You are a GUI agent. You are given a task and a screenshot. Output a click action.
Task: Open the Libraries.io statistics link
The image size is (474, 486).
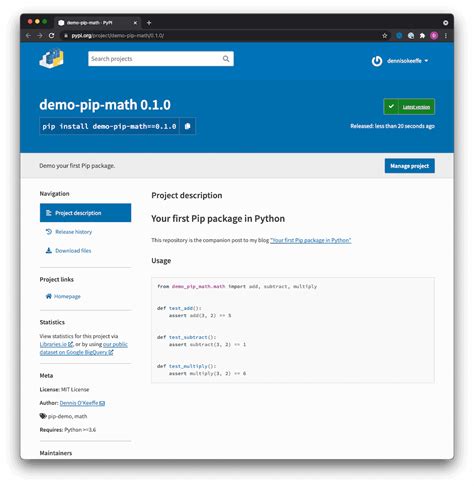(56, 344)
